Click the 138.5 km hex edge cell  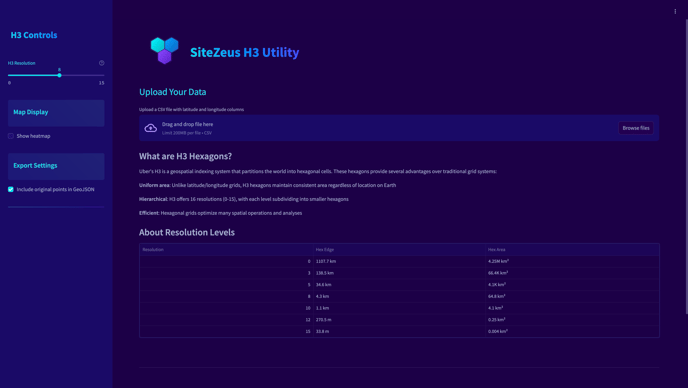tap(400, 273)
